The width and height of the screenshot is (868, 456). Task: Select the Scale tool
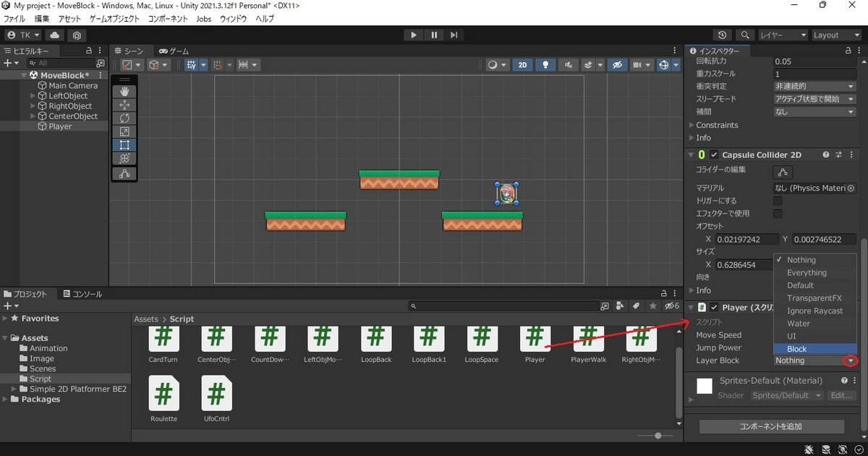124,132
